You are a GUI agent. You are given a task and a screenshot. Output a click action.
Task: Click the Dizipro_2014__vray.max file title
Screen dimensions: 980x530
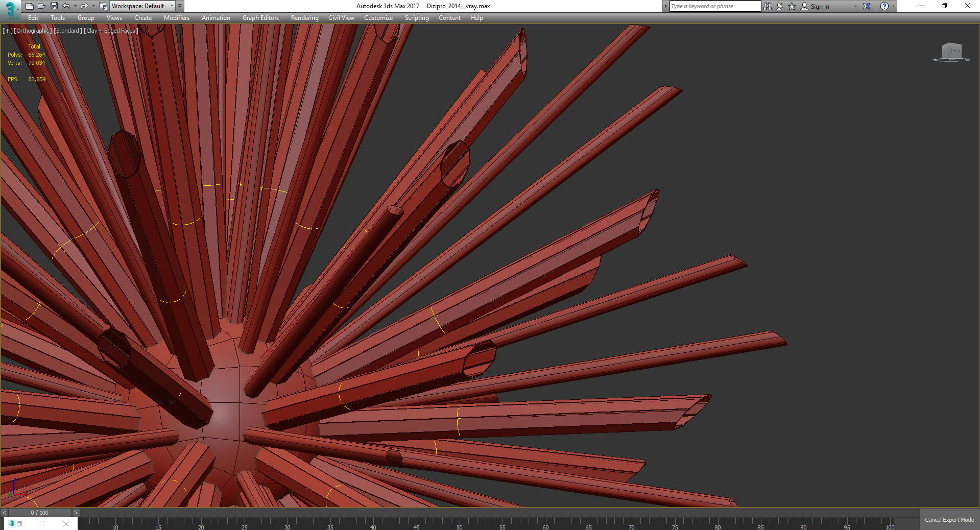tap(458, 6)
